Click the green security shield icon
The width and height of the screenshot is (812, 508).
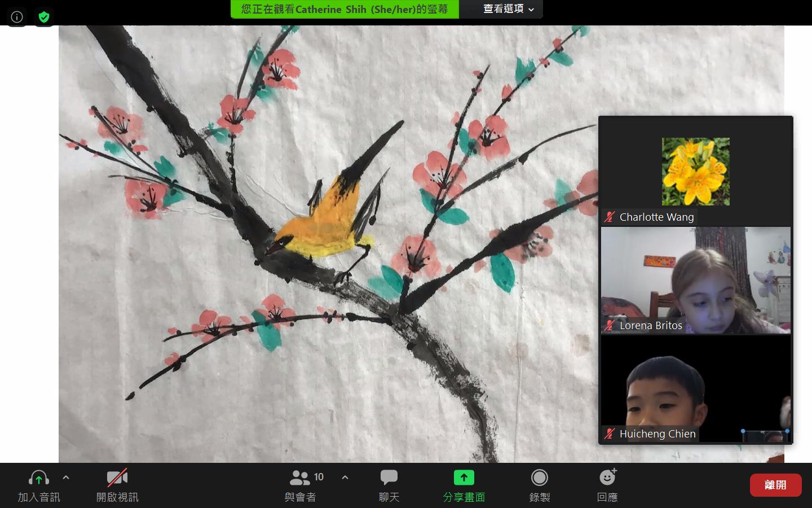click(43, 16)
